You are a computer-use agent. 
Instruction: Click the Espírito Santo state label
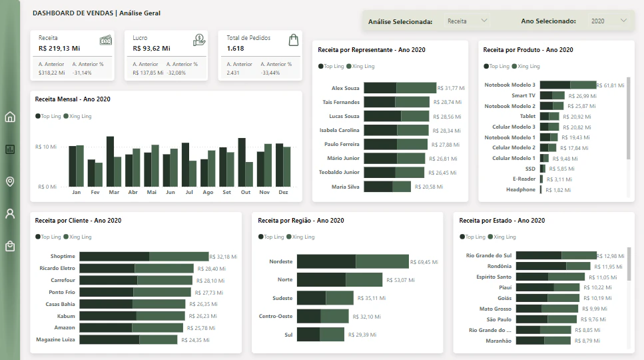coord(493,277)
